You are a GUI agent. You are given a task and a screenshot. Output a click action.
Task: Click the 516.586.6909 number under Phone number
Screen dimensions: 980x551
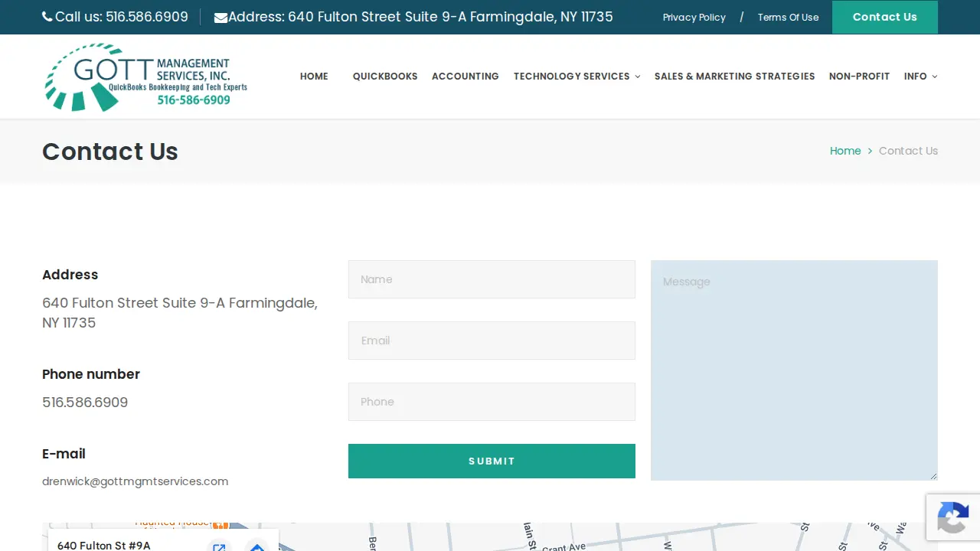click(85, 403)
